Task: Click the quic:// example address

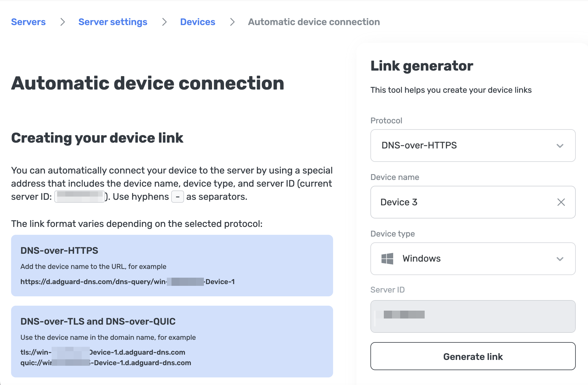Action: tap(106, 363)
